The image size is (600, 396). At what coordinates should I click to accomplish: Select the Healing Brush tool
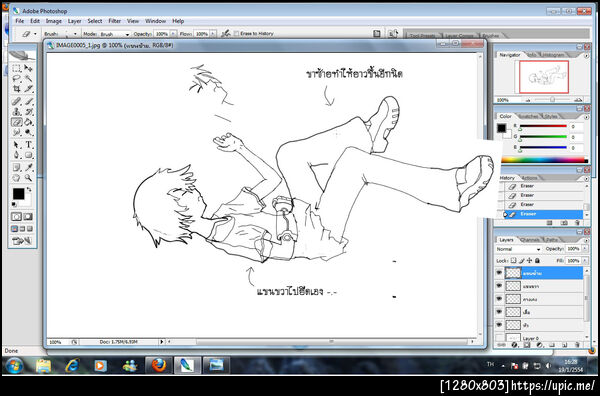click(x=16, y=101)
